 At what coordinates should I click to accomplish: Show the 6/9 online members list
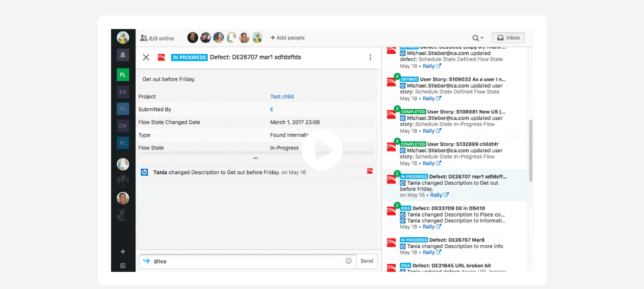pos(157,38)
